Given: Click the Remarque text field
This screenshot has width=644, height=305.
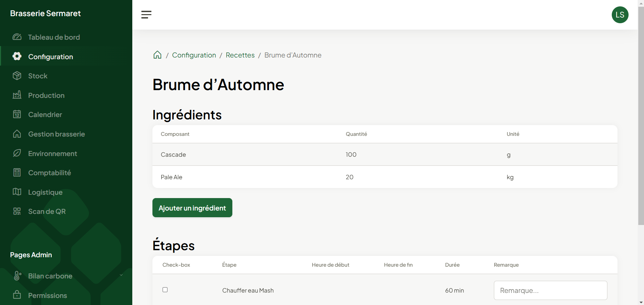Looking at the screenshot, I should pyautogui.click(x=550, y=291).
